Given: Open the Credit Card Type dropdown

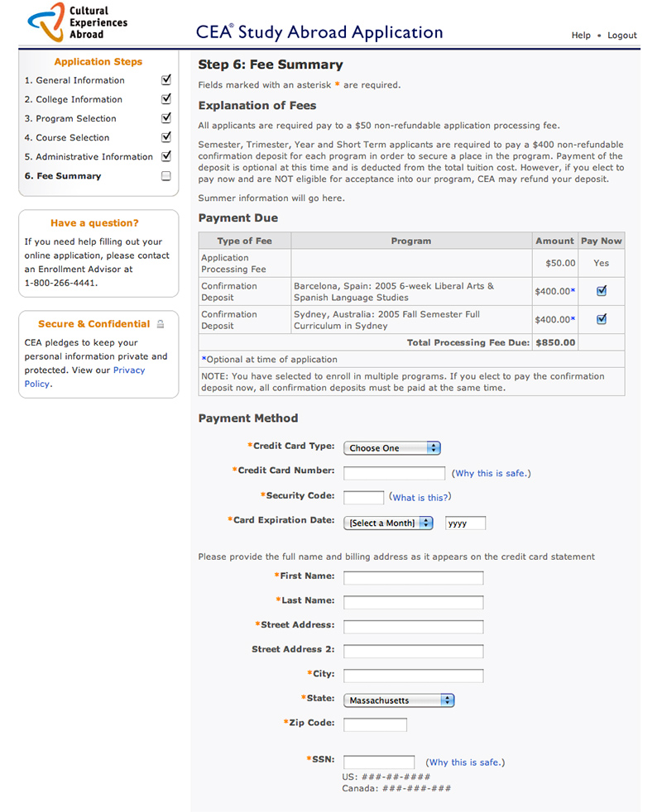Looking at the screenshot, I should pos(392,448).
